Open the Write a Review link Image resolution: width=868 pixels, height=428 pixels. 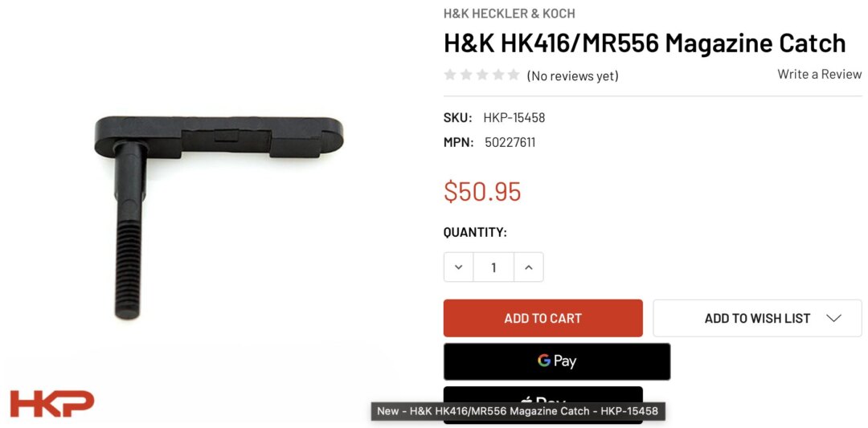coord(819,74)
